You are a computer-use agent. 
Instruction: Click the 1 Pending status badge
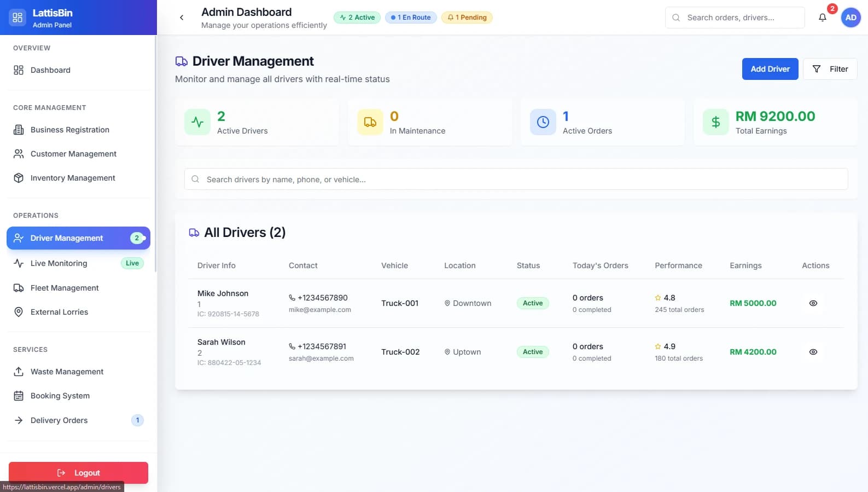pos(467,18)
